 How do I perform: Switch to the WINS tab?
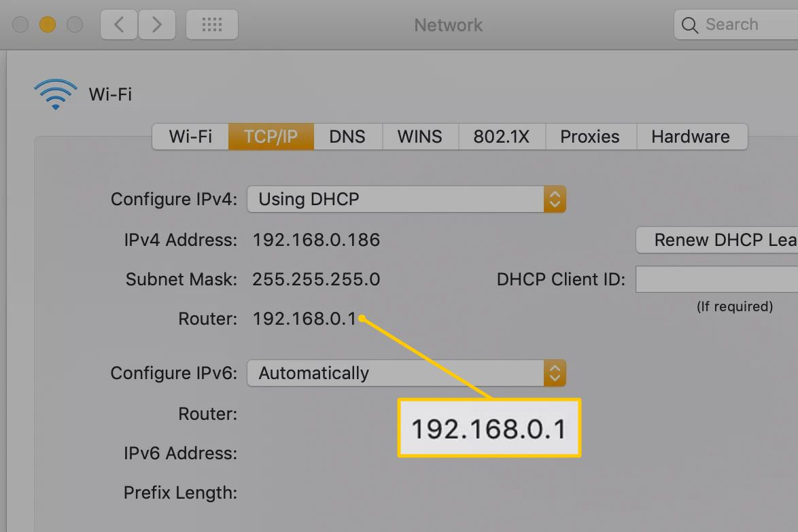(x=419, y=137)
